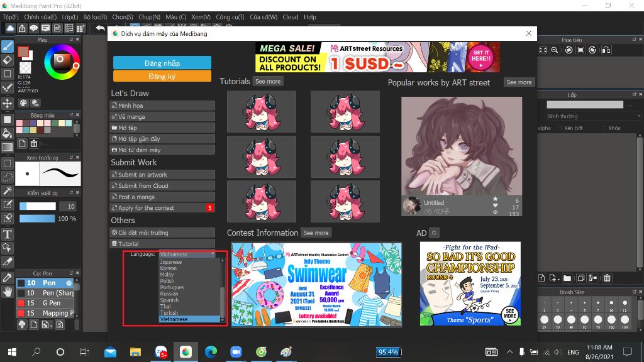644x362 pixels.
Task: Open Pen brush settings gear
Action: 69,283
